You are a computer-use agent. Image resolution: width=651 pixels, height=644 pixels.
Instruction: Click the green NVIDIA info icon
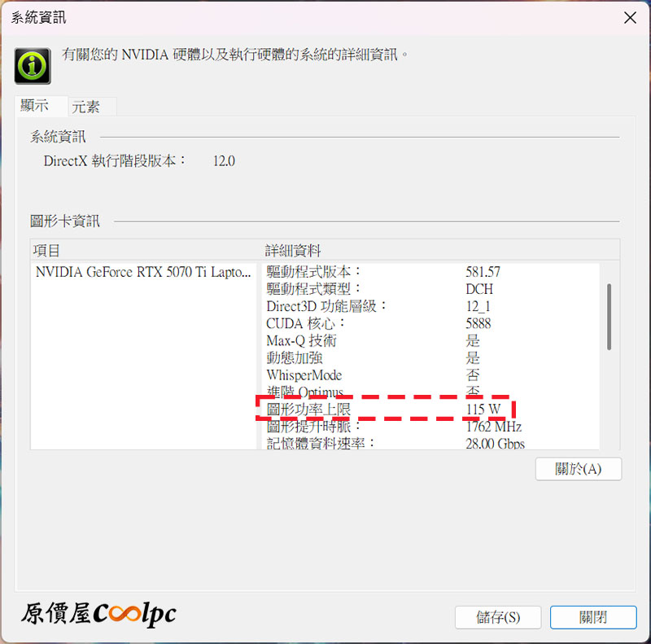click(x=33, y=66)
